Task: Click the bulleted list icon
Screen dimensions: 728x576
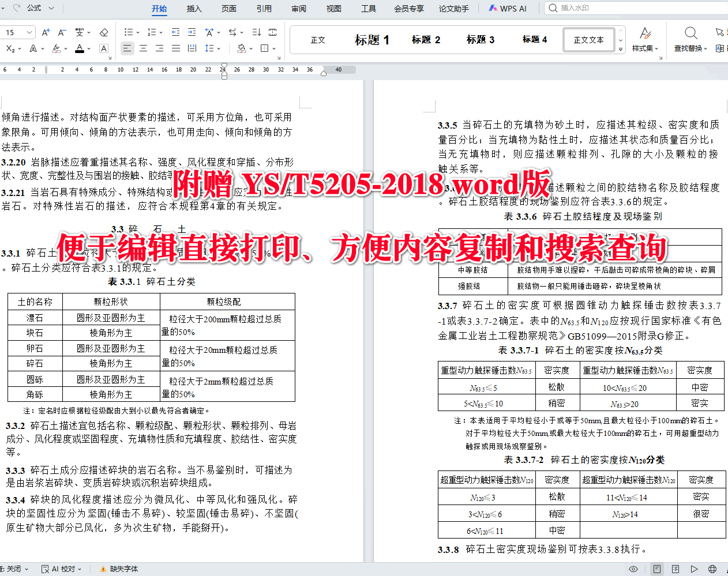Action: tap(128, 32)
